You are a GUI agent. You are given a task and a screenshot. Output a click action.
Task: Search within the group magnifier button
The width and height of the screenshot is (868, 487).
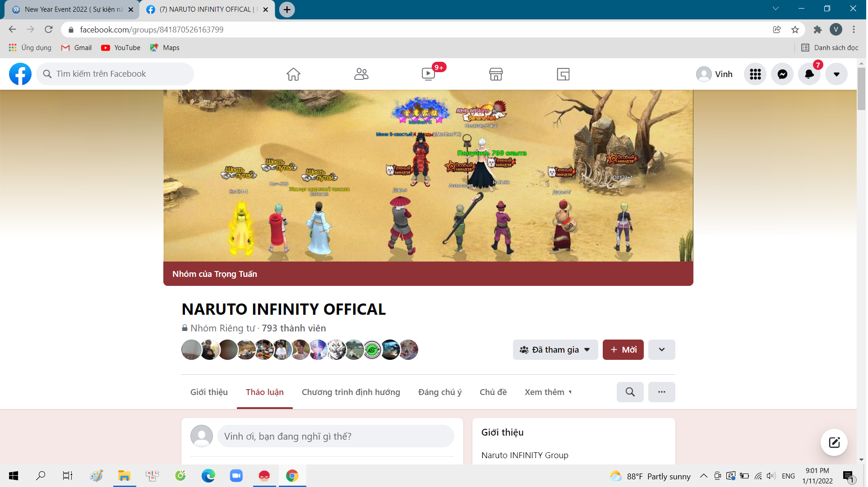(x=630, y=392)
